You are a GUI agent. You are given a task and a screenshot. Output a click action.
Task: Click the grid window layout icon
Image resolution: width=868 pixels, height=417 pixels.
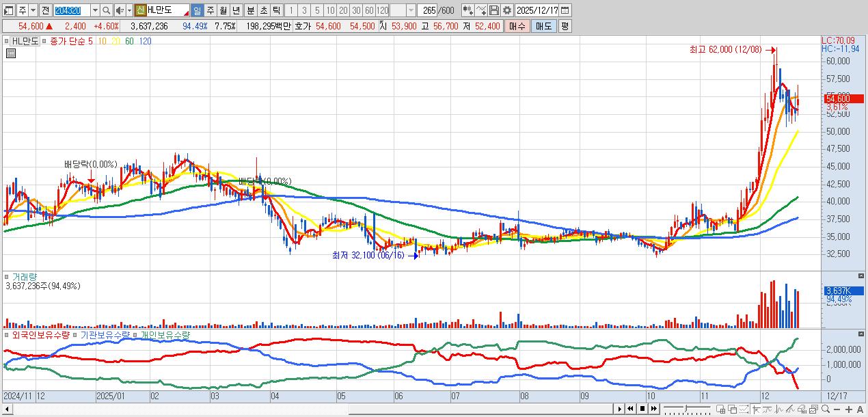pyautogui.click(x=720, y=409)
